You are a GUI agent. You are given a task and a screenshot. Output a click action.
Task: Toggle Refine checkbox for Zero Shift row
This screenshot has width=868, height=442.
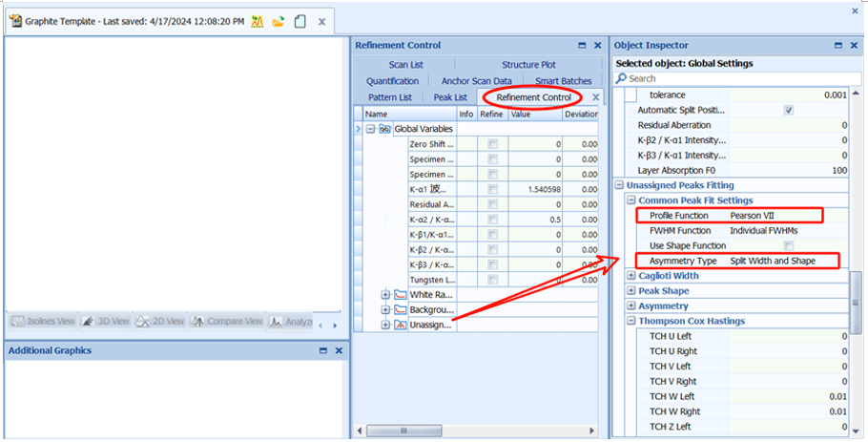(492, 144)
